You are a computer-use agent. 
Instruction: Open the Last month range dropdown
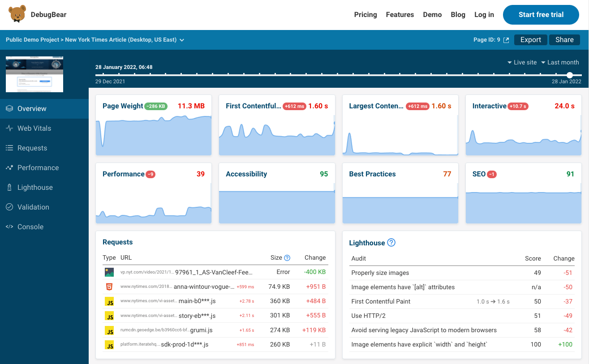(x=560, y=62)
